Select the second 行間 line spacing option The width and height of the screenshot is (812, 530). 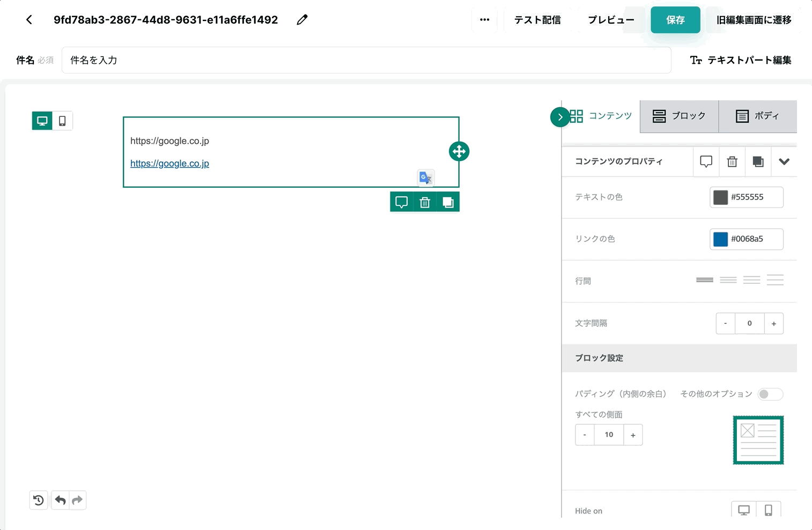(x=728, y=280)
